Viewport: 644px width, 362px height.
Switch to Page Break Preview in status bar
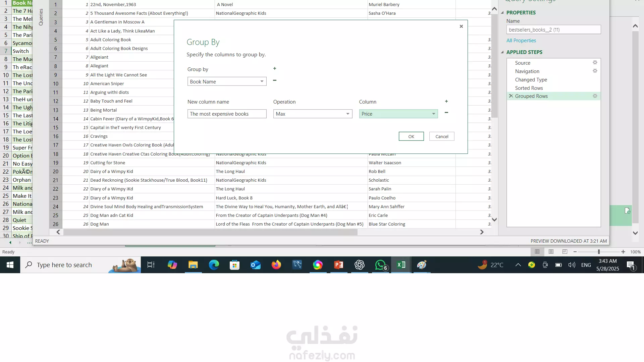coord(565,252)
